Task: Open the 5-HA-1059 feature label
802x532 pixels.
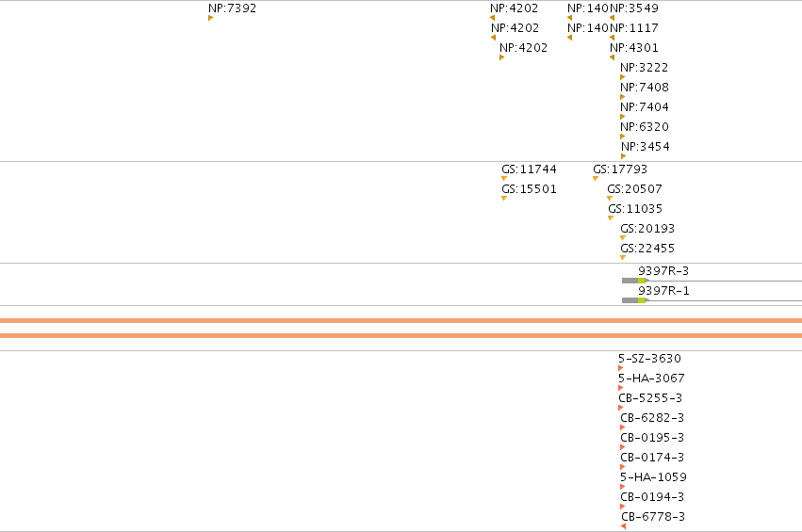Action: point(653,477)
